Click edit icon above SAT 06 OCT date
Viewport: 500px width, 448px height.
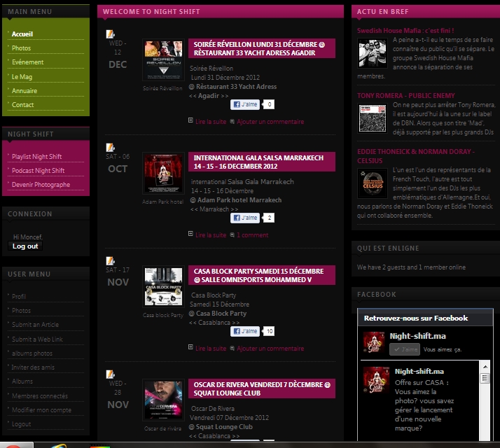pyautogui.click(x=111, y=147)
